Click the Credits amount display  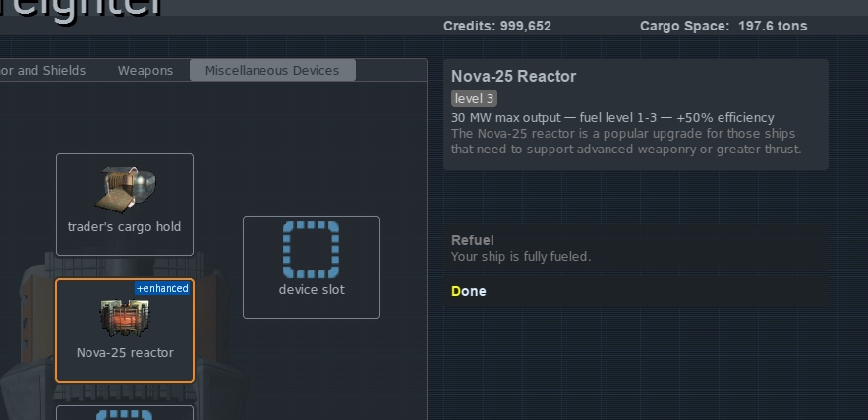[497, 26]
